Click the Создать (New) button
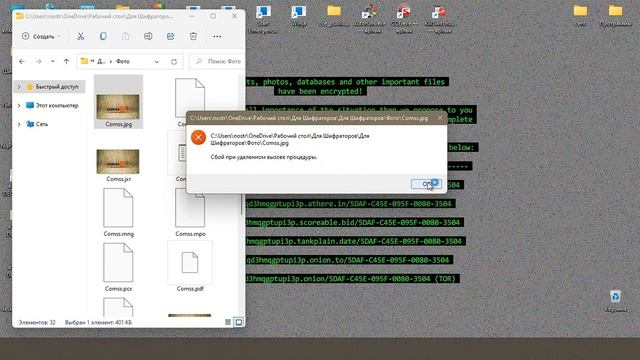Screen dimensions: 640x360 [41, 36]
